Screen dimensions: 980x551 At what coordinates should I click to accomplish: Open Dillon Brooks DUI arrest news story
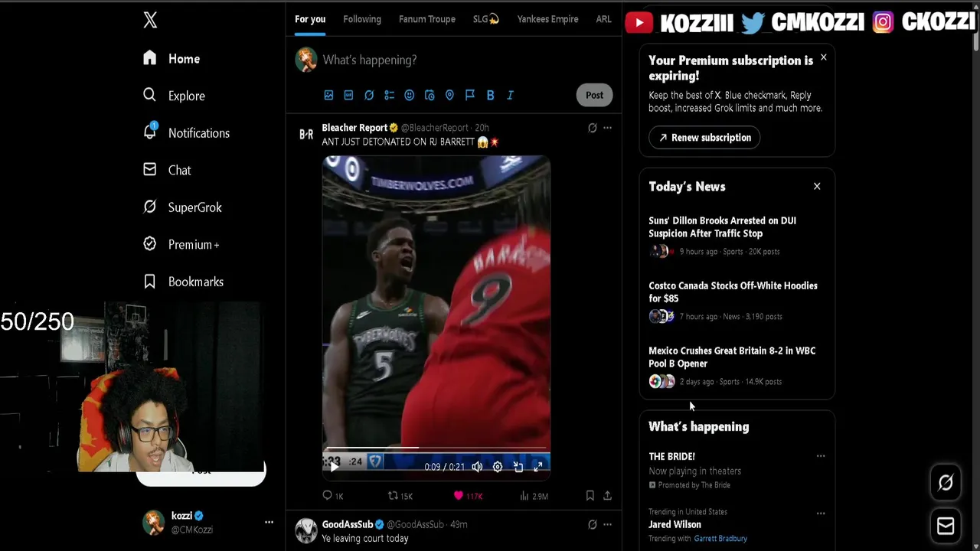pyautogui.click(x=722, y=227)
